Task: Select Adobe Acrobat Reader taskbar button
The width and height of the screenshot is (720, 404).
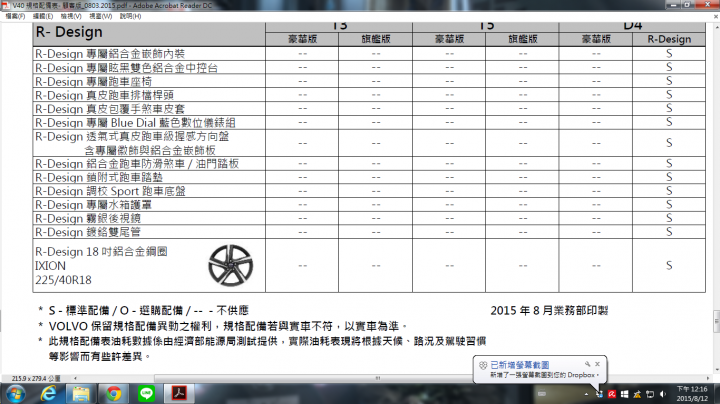Action: (x=179, y=393)
